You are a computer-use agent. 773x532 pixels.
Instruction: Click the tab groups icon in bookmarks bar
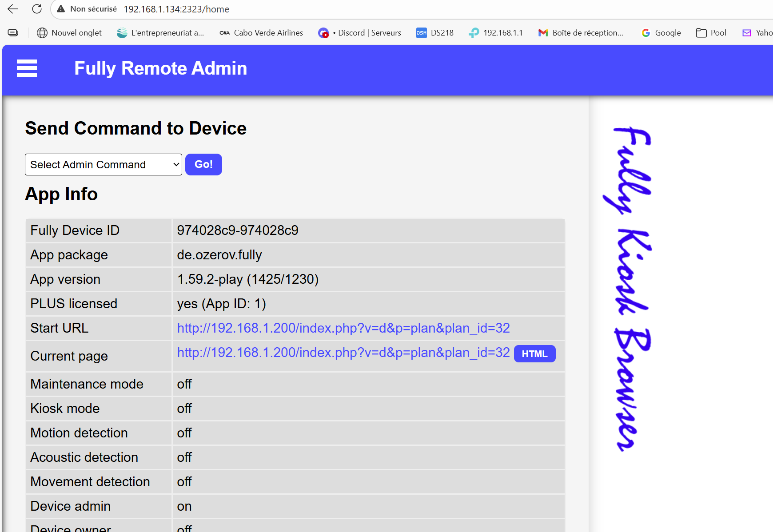[13, 33]
